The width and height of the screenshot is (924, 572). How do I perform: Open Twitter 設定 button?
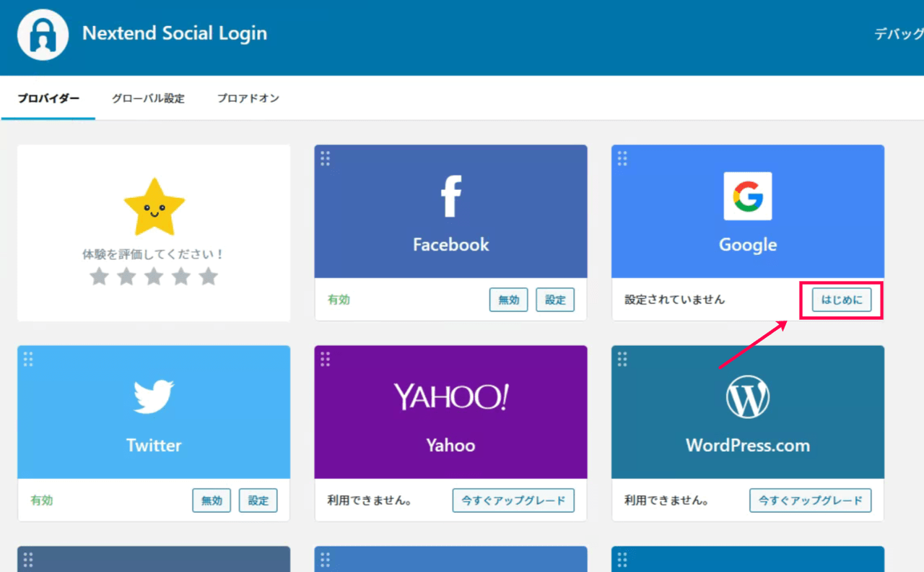point(258,500)
